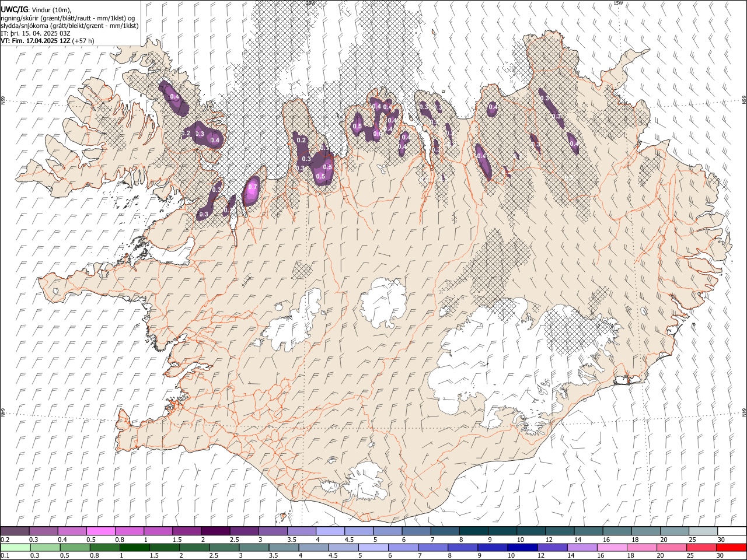Select the darkest green rain-scale swatch between 1 and 1.5

pyautogui.click(x=135, y=548)
